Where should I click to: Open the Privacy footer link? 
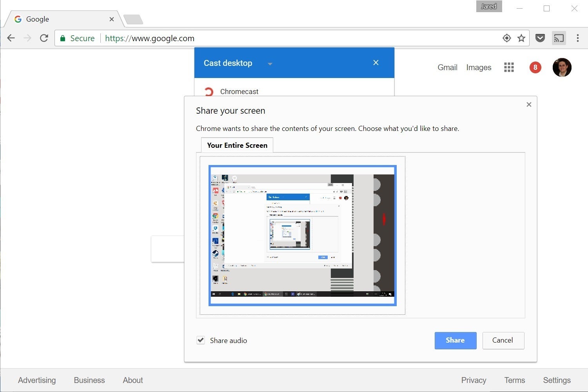click(474, 380)
